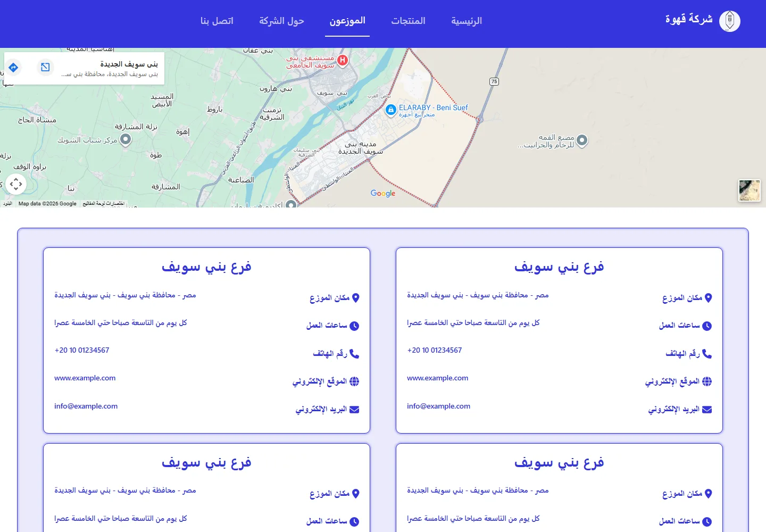
Task: Click location pin icon in bottom-left card
Action: 355,494
